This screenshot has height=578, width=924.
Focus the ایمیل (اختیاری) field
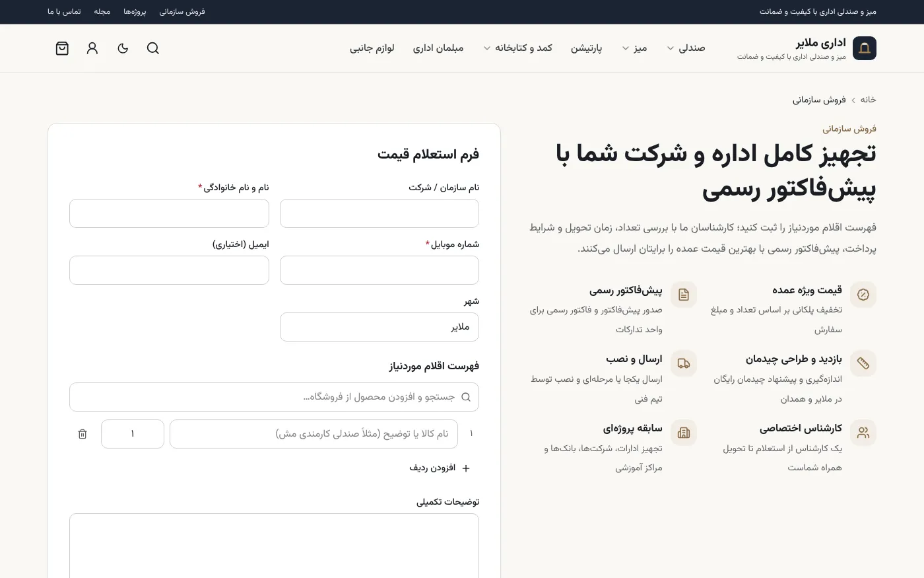click(x=169, y=270)
